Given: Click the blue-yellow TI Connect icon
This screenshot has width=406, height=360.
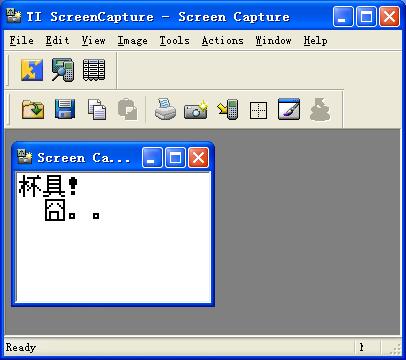Looking at the screenshot, I should click(x=32, y=70).
